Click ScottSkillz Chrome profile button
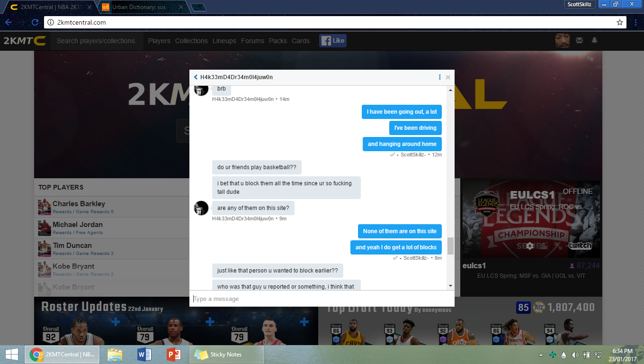Screen dimensions: 644x364 tap(580, 4)
